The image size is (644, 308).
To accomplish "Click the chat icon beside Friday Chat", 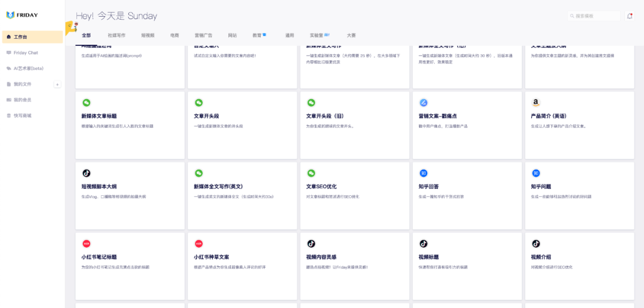I will [8, 53].
